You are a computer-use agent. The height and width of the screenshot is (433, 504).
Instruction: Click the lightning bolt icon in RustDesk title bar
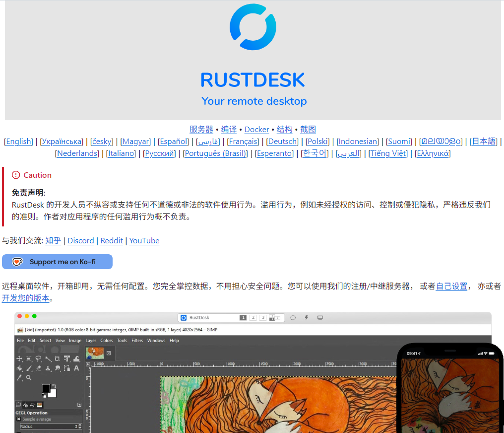pyautogui.click(x=307, y=318)
